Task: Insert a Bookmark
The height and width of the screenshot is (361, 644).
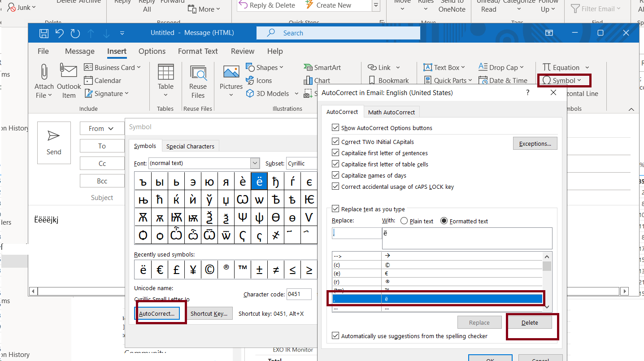Action: [388, 81]
